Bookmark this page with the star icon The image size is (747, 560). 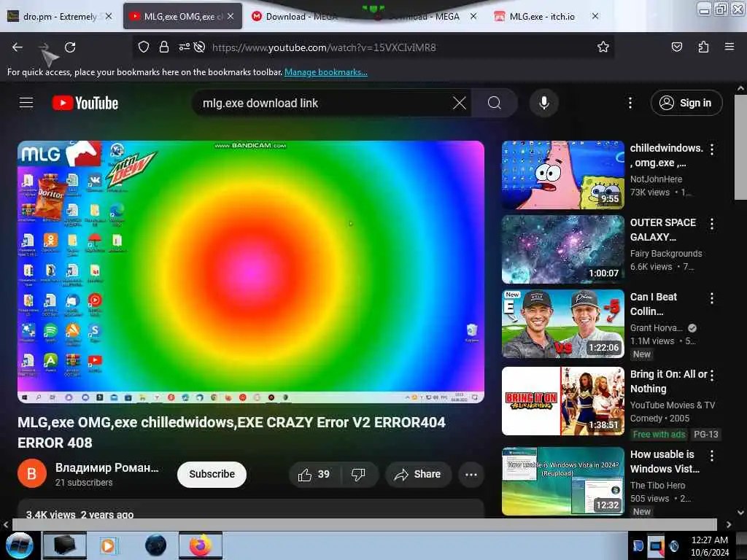603,47
